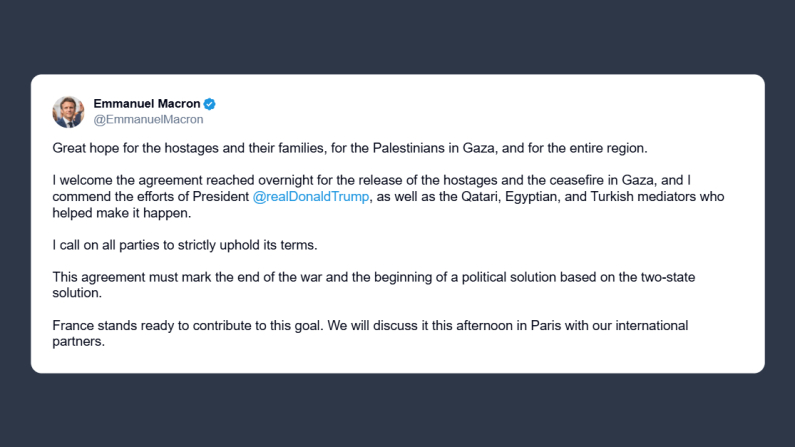795x447 pixels.
Task: Open the Emmanuel Macron display name
Action: point(147,104)
